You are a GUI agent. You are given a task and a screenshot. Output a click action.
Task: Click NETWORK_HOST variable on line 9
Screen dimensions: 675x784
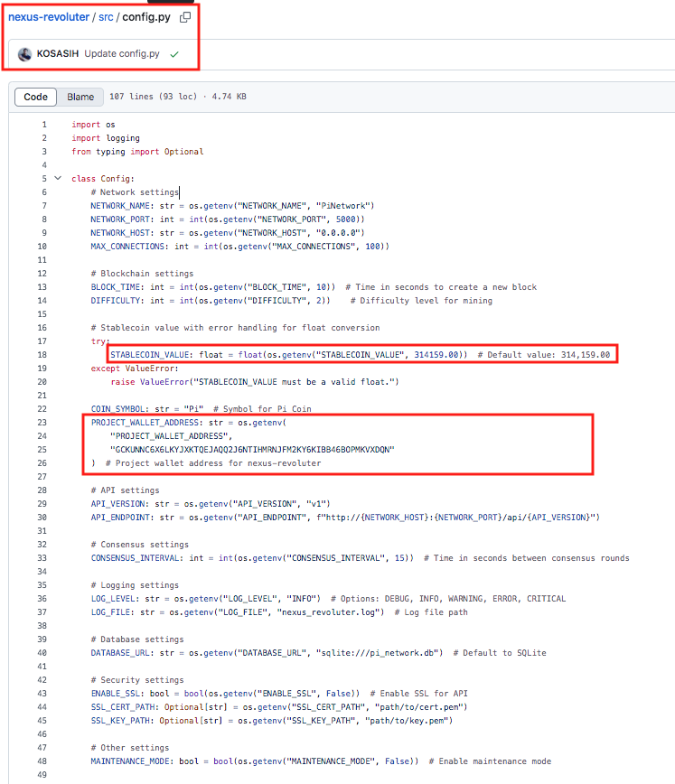click(120, 232)
